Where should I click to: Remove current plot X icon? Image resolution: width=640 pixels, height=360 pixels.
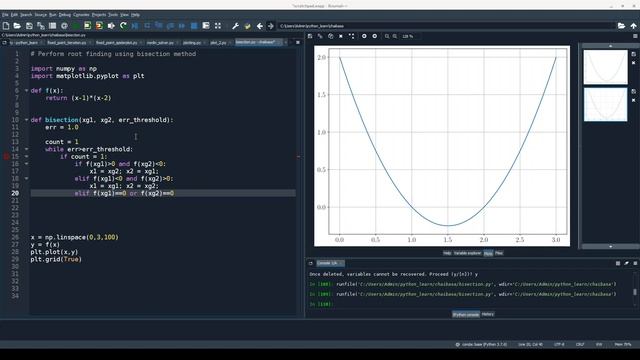(x=341, y=36)
